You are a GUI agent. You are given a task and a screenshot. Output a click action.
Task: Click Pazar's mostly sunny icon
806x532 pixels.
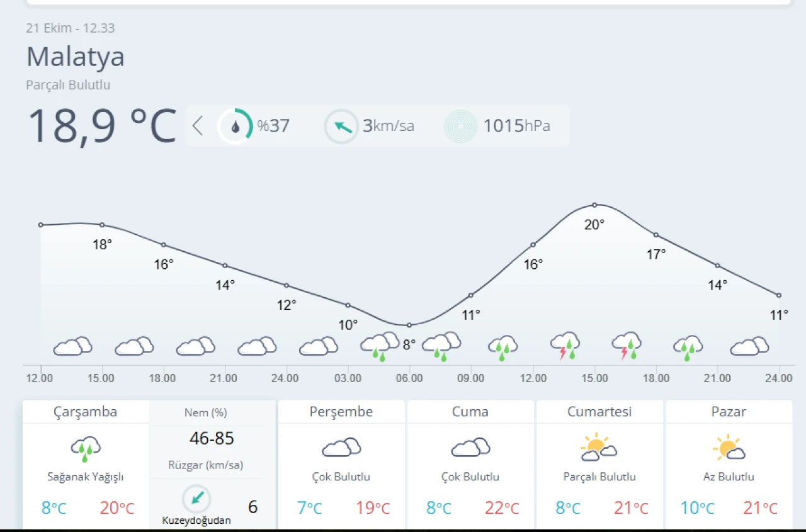coord(729,448)
